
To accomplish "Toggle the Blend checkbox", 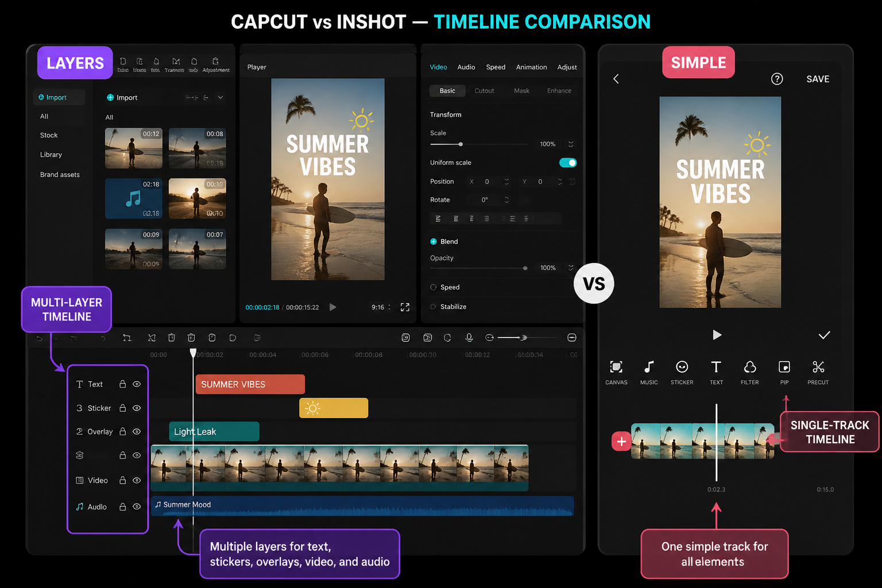I will (x=434, y=242).
